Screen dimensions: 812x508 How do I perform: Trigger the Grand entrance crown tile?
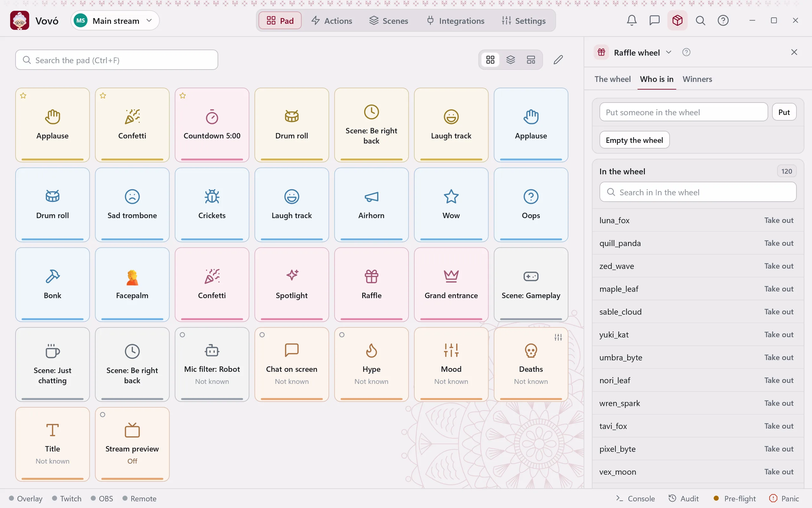(x=451, y=284)
